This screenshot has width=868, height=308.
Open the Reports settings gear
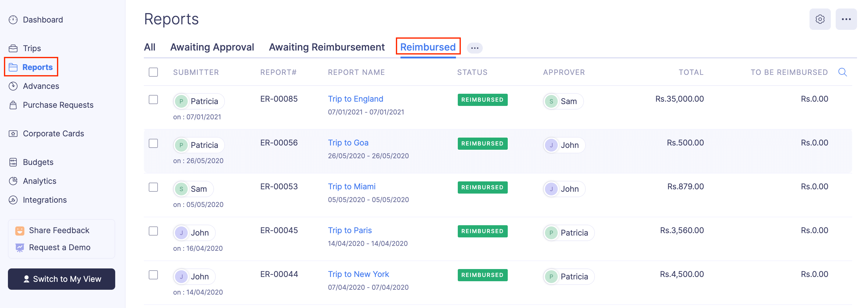point(820,19)
